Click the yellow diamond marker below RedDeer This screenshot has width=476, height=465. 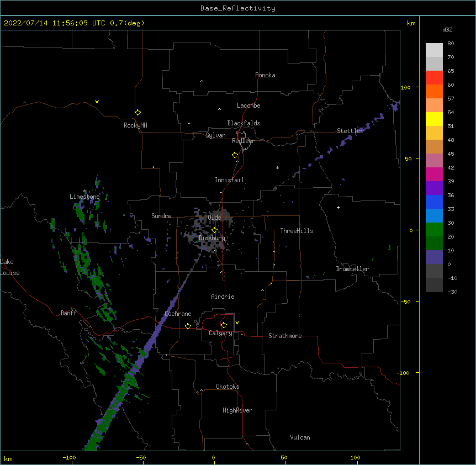tap(235, 155)
